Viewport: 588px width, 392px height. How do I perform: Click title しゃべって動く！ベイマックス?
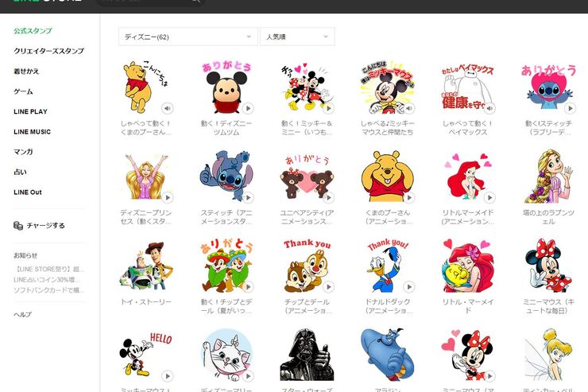pos(468,128)
